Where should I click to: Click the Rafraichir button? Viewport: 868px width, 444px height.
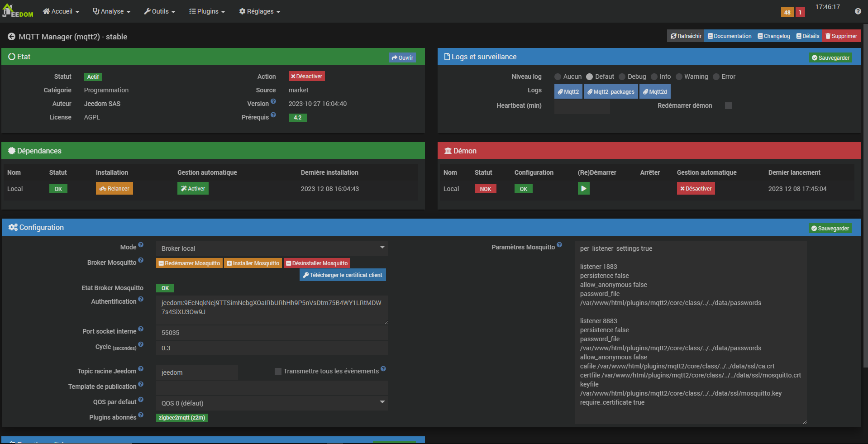click(x=686, y=36)
